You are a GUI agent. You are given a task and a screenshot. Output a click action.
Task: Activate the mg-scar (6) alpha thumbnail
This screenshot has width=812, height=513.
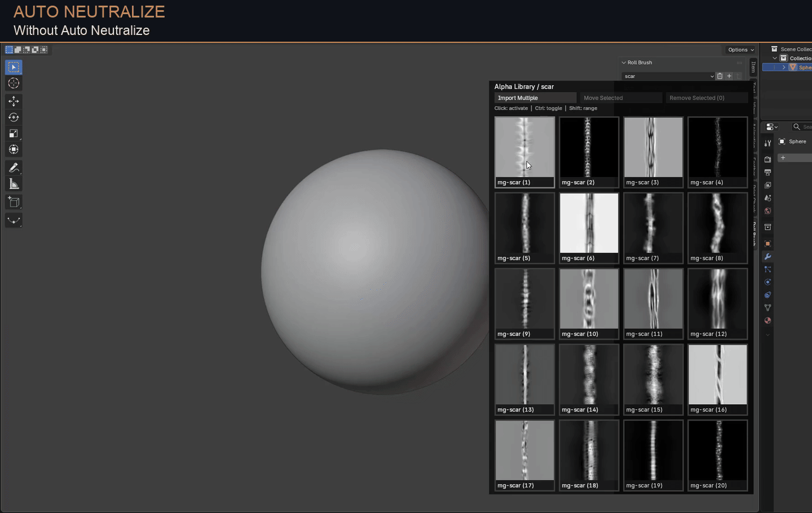(x=589, y=228)
